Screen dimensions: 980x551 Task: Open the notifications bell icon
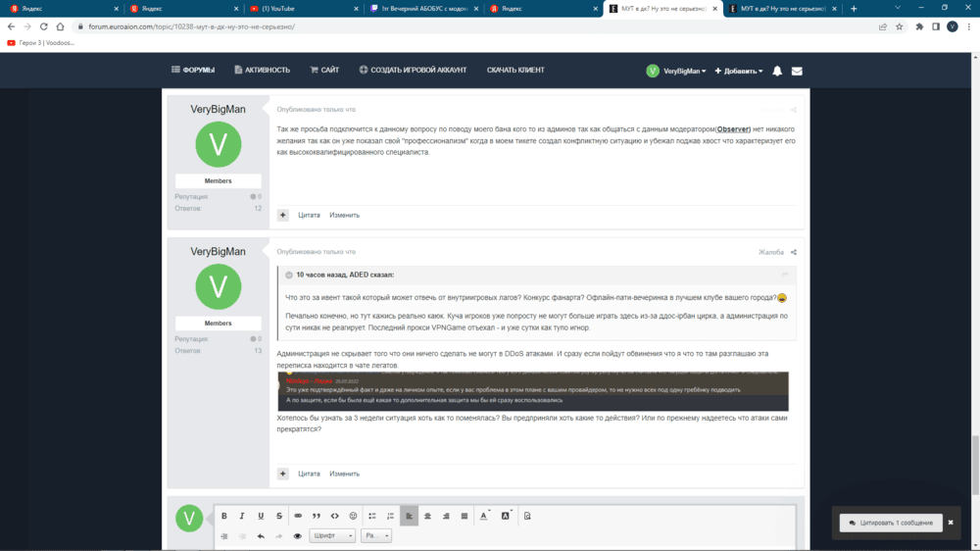point(777,71)
